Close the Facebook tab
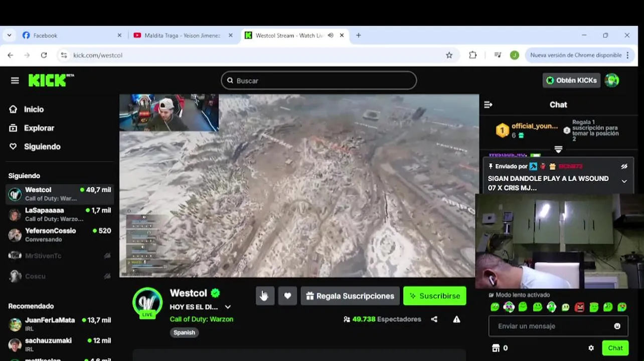The image size is (644, 361). point(119,36)
